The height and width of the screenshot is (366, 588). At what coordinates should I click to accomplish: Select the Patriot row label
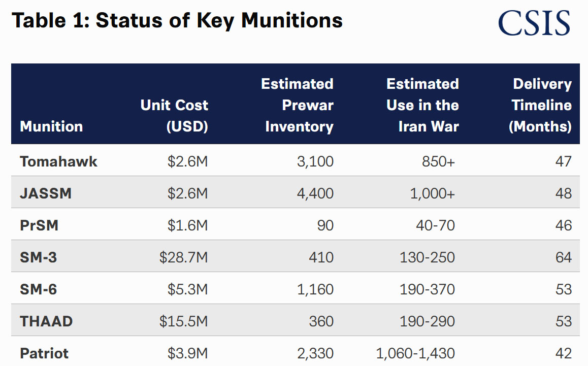click(44, 353)
